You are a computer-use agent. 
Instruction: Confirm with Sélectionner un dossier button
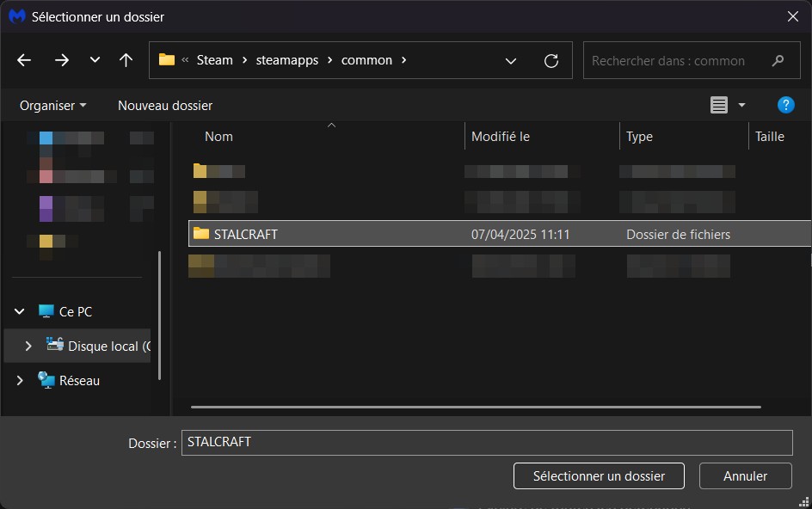(x=599, y=475)
